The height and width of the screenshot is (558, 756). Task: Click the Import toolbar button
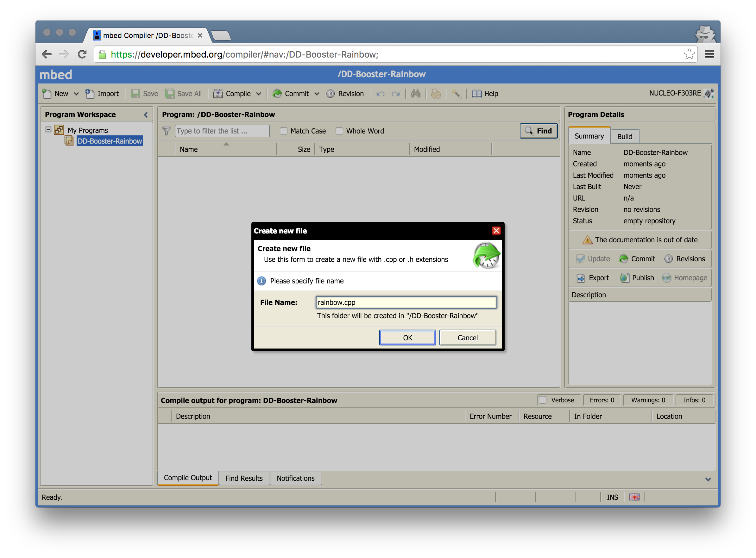click(x=102, y=94)
